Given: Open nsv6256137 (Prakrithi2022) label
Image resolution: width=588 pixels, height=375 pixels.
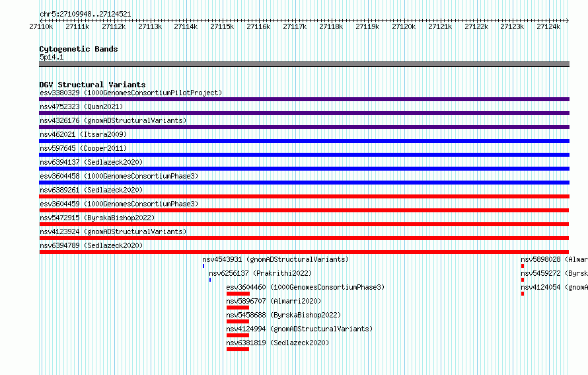Looking at the screenshot, I should click(x=260, y=273).
